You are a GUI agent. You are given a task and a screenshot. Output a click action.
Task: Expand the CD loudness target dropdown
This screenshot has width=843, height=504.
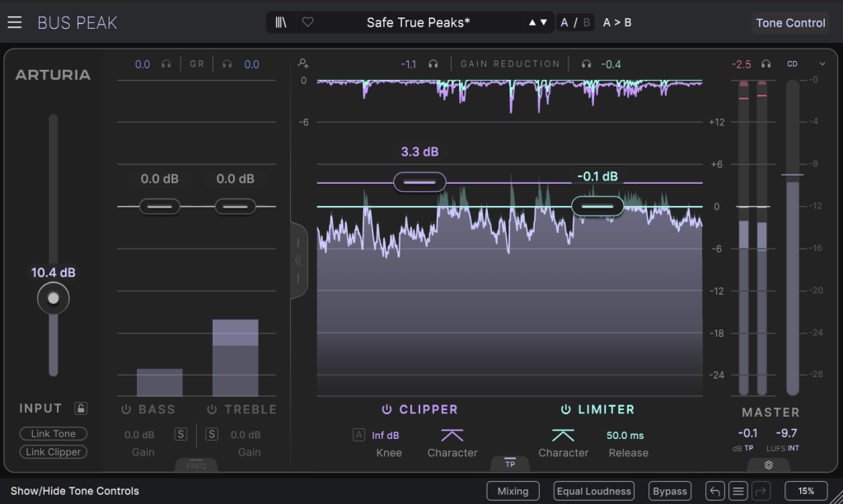pos(822,63)
